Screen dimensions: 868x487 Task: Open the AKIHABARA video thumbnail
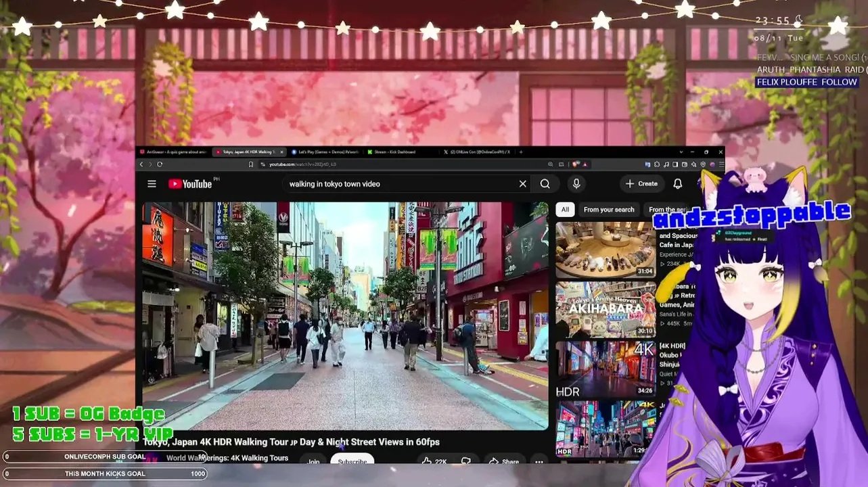click(606, 309)
